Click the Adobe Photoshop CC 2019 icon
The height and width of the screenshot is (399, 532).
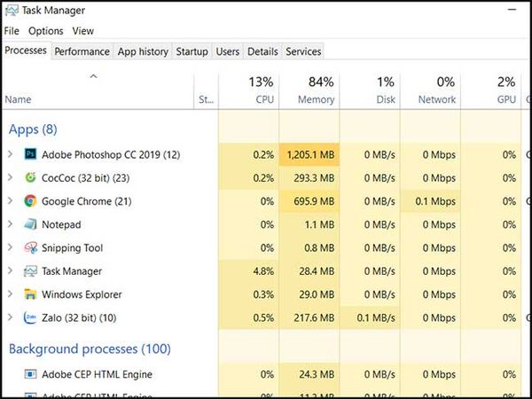[29, 155]
